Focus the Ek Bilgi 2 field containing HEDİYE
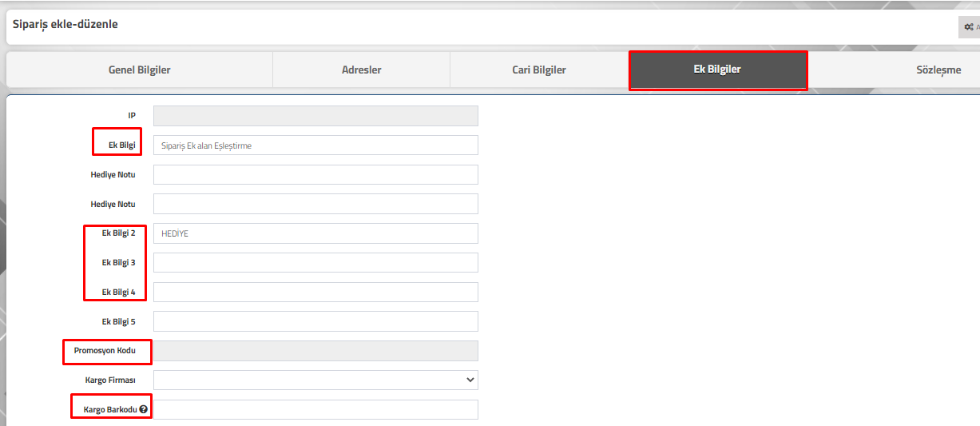The width and height of the screenshot is (980, 426). pos(315,233)
